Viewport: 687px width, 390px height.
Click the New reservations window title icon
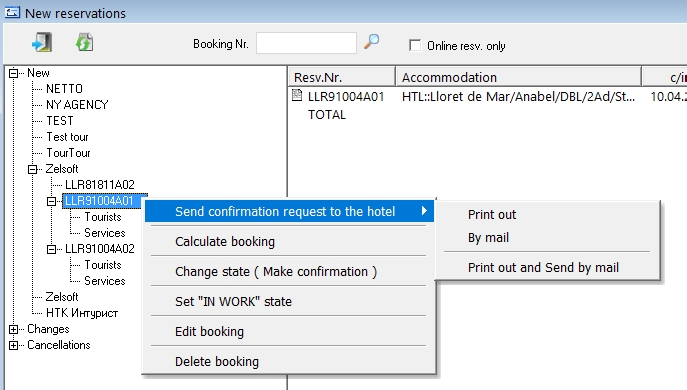12,12
